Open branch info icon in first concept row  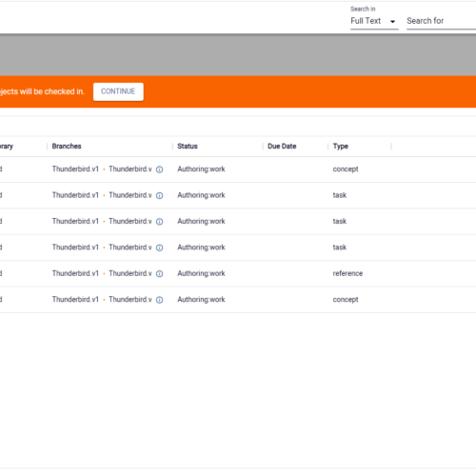point(160,169)
